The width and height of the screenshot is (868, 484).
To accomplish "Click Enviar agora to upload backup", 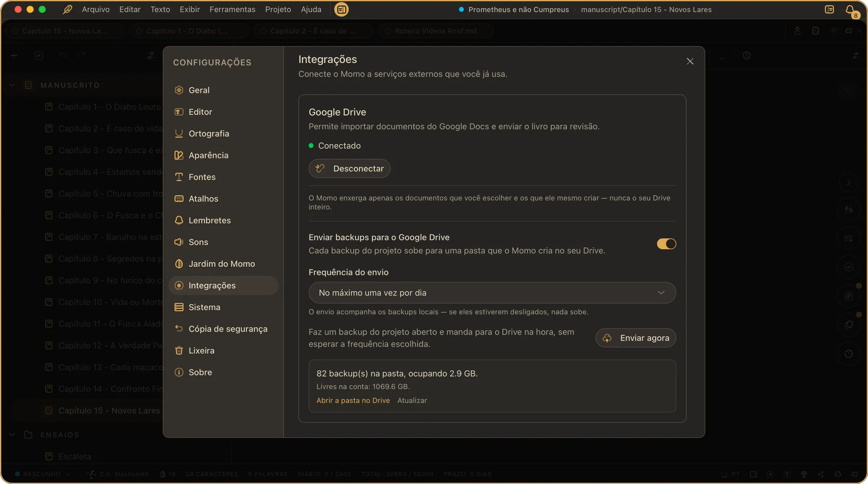I will (635, 338).
